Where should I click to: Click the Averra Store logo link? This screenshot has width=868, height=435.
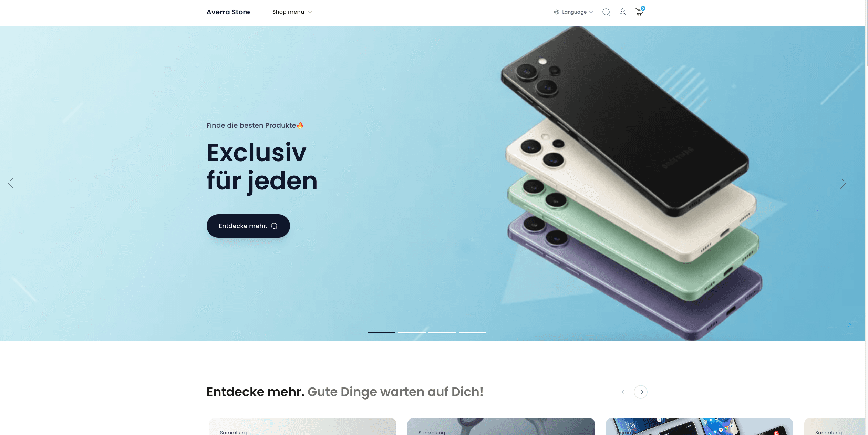[228, 12]
